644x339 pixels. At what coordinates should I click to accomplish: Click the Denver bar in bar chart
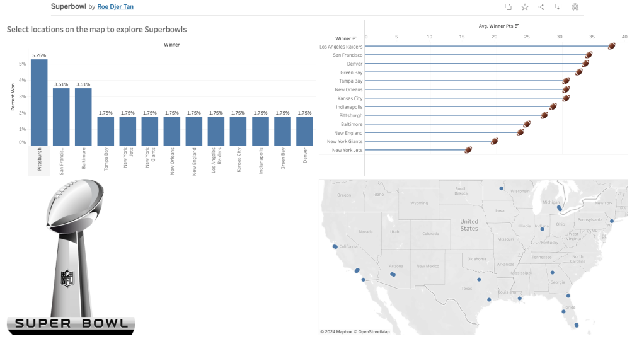coord(304,131)
